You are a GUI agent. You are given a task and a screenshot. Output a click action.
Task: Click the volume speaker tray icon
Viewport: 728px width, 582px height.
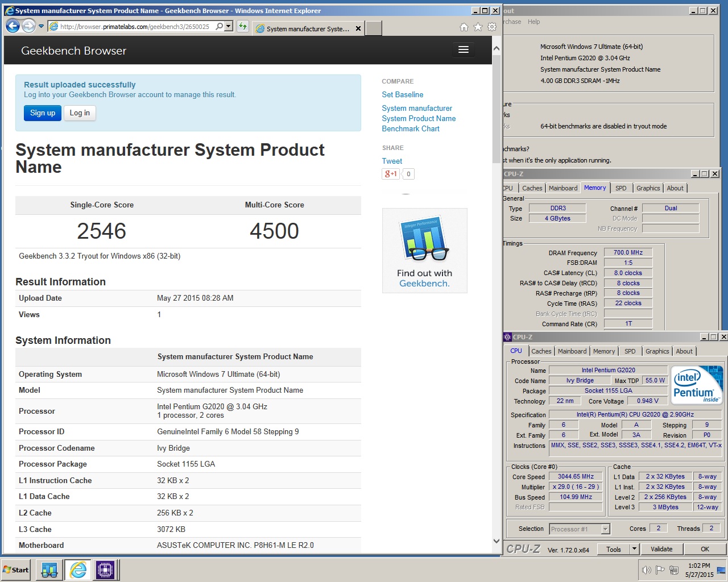(646, 570)
